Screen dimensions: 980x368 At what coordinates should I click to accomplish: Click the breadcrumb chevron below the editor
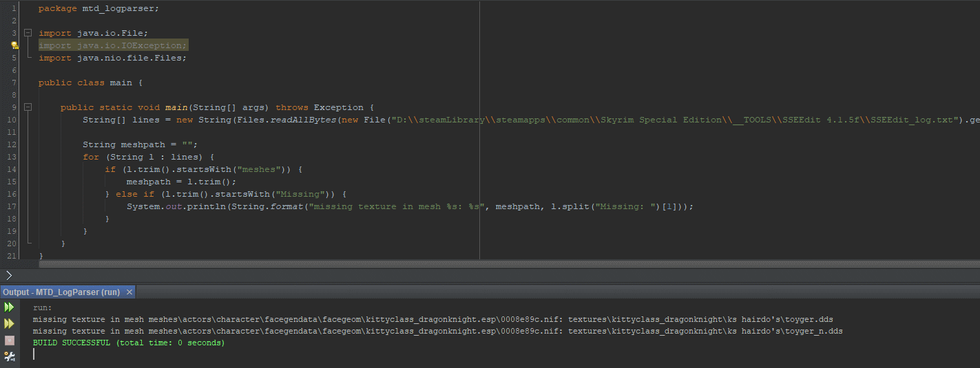(x=9, y=275)
